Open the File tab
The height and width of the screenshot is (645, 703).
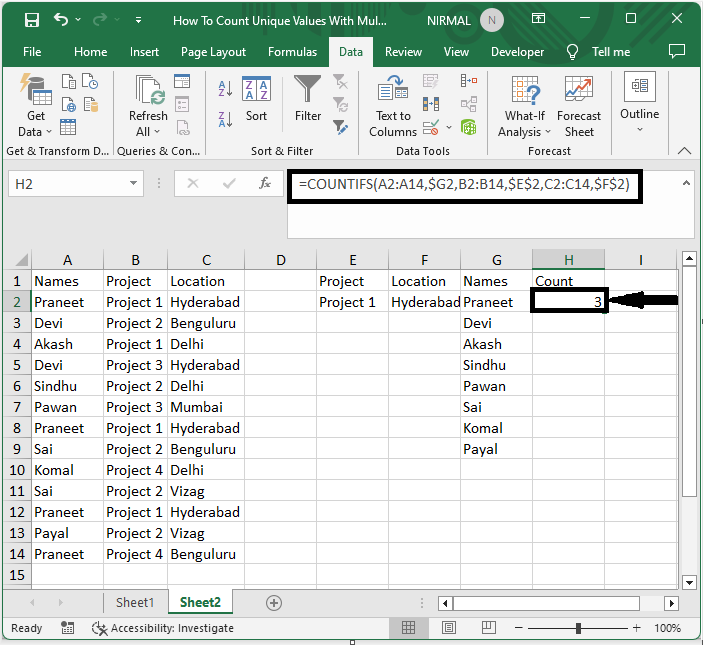[x=32, y=52]
